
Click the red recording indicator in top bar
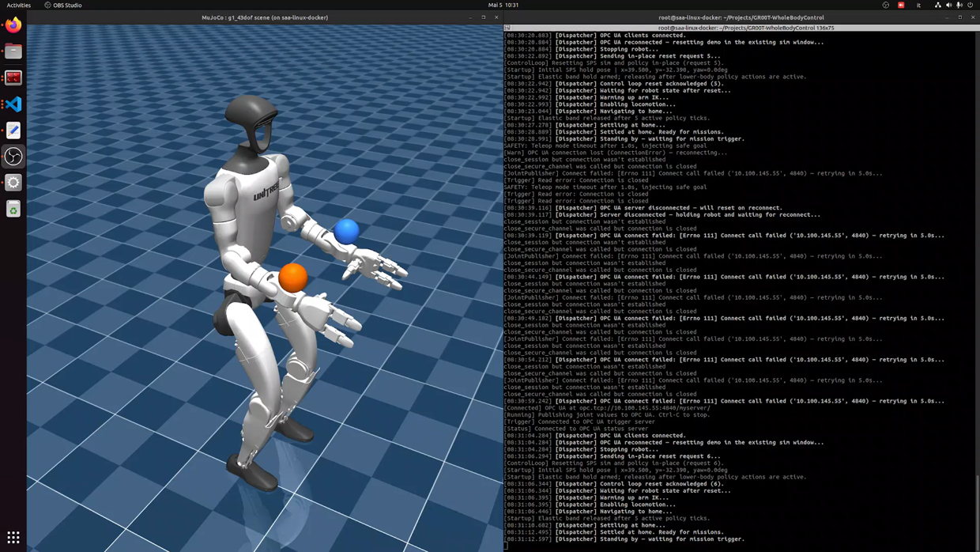click(x=901, y=5)
